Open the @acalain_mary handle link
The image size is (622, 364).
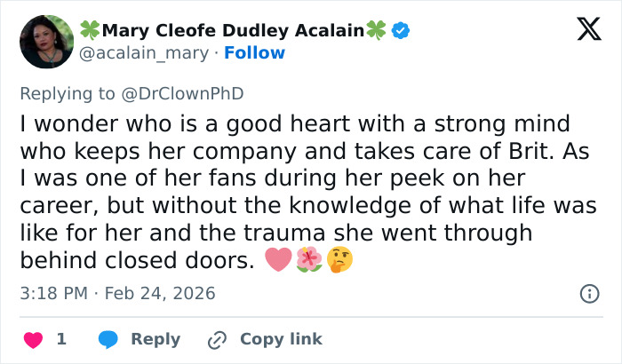[x=146, y=52]
